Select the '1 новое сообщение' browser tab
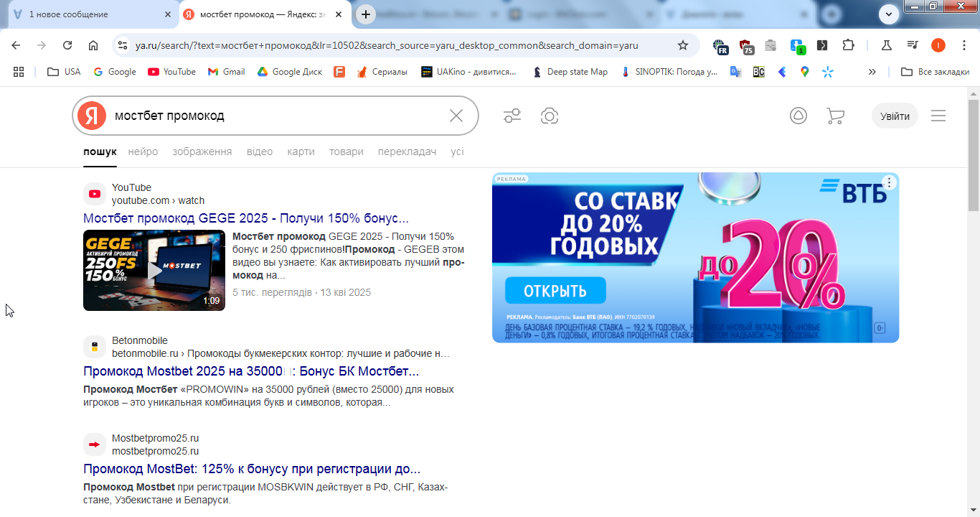 pyautogui.click(x=90, y=14)
